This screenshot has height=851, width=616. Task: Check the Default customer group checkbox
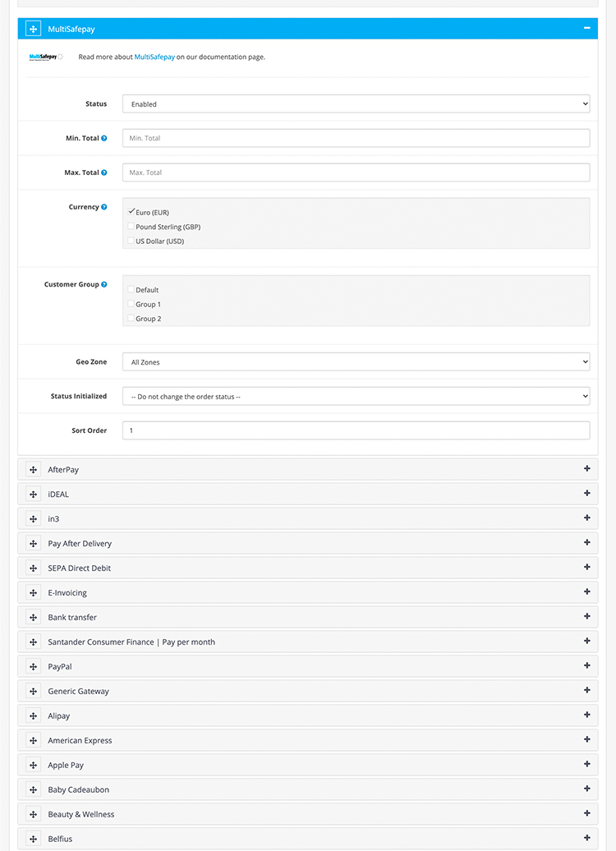131,289
